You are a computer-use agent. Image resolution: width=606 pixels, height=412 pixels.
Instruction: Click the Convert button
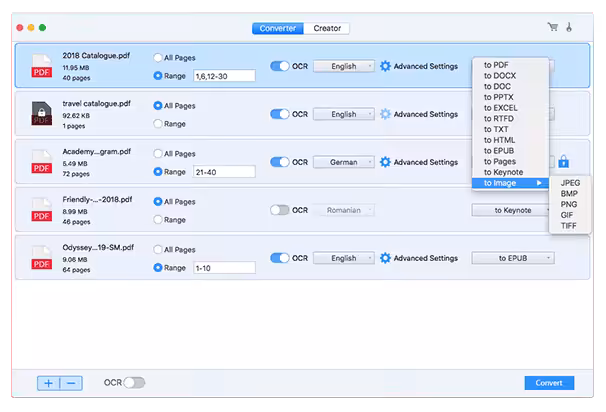click(549, 383)
